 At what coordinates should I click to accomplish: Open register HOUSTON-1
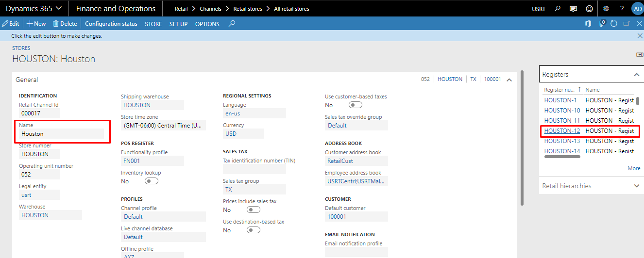560,100
